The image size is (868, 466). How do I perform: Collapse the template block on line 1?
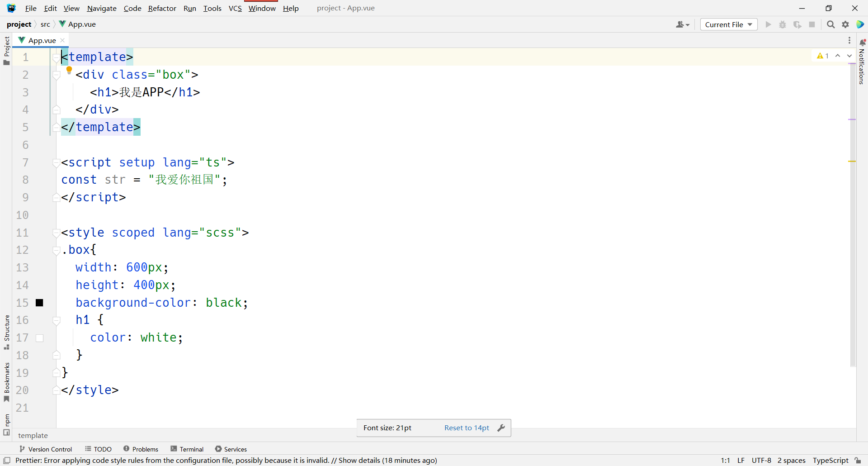[56, 57]
